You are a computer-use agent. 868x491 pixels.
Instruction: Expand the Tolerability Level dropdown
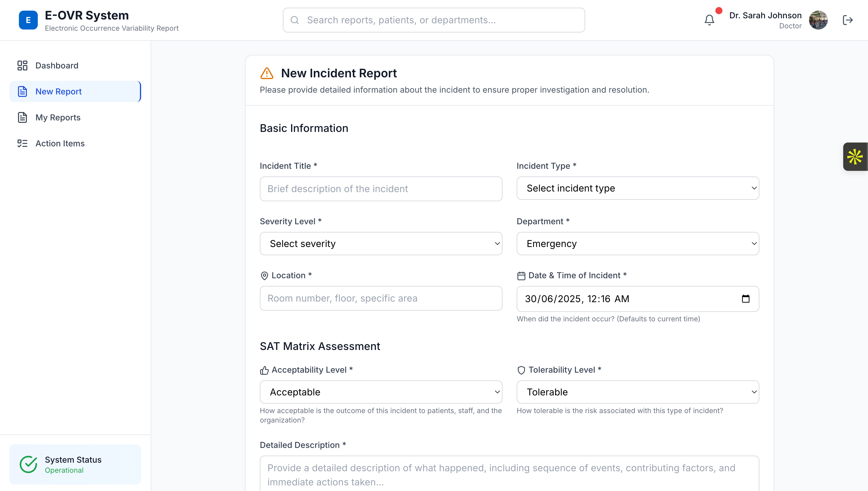click(x=638, y=392)
